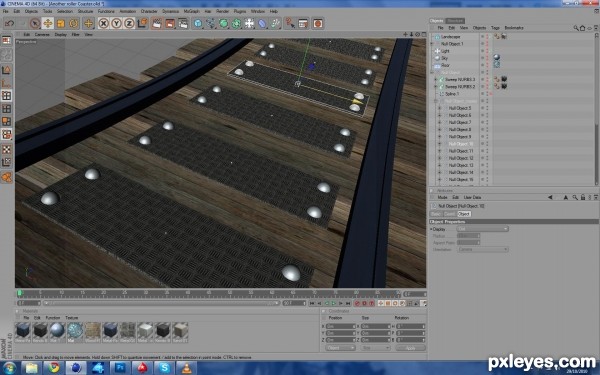
Task: Open the spline objects icon
Action: click(211, 23)
